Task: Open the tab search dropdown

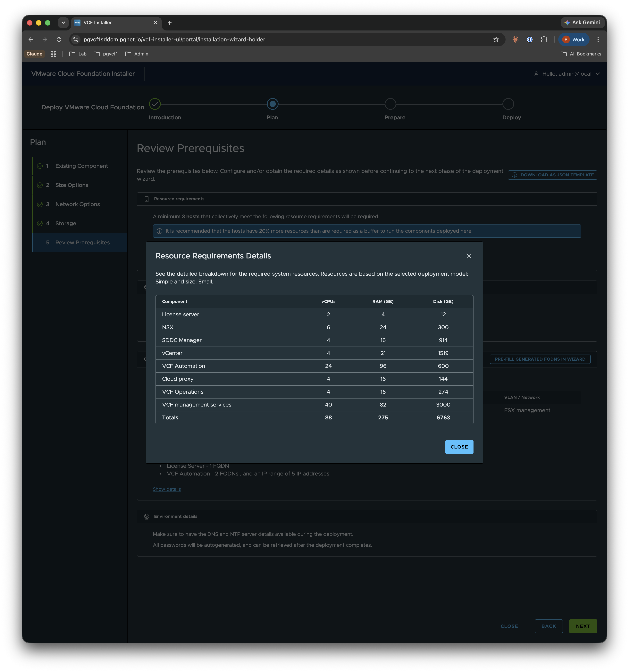Action: coord(63,23)
